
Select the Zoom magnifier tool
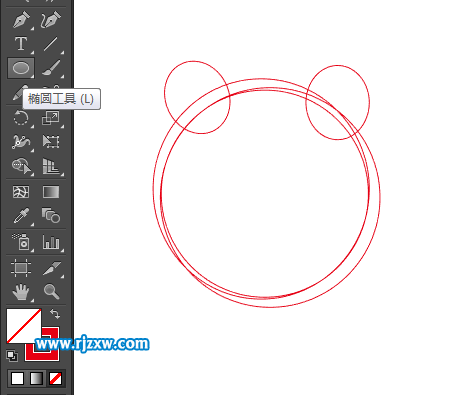pos(51,291)
